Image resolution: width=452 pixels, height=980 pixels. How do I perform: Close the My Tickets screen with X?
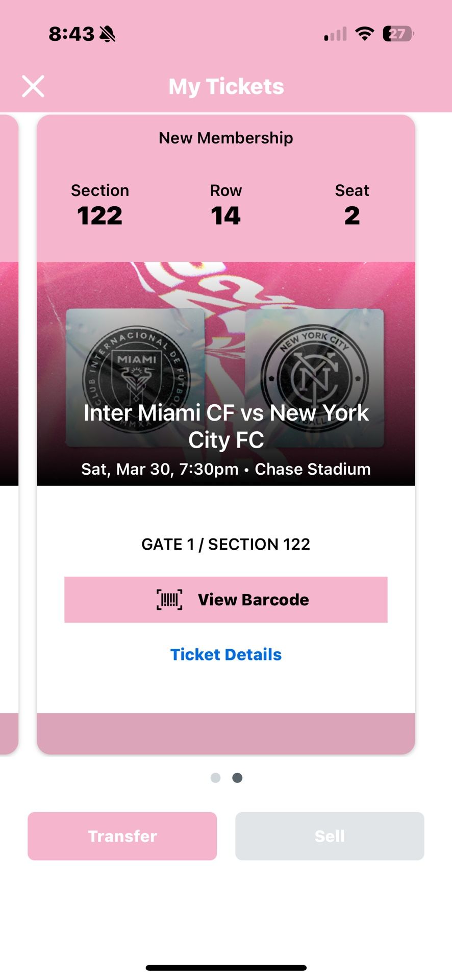[33, 86]
